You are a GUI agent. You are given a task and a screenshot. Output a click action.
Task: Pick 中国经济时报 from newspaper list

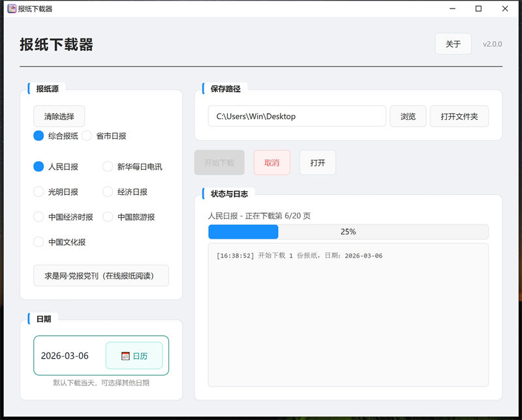tap(39, 217)
